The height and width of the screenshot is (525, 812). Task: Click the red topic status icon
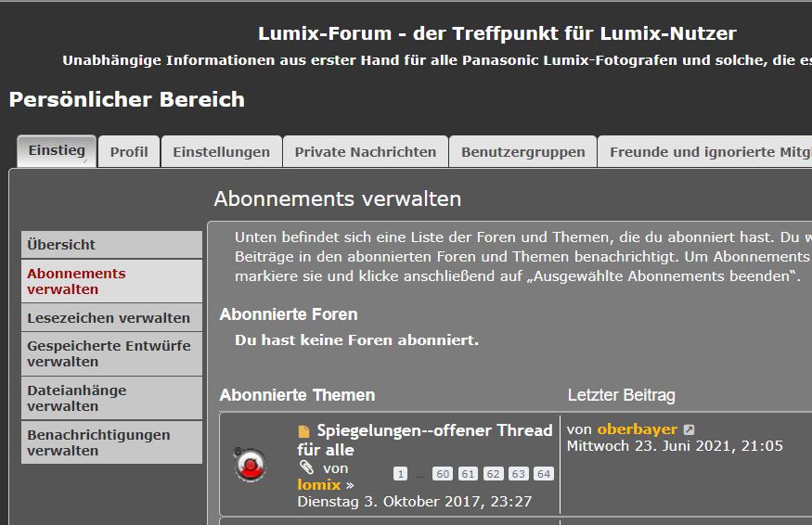[251, 465]
